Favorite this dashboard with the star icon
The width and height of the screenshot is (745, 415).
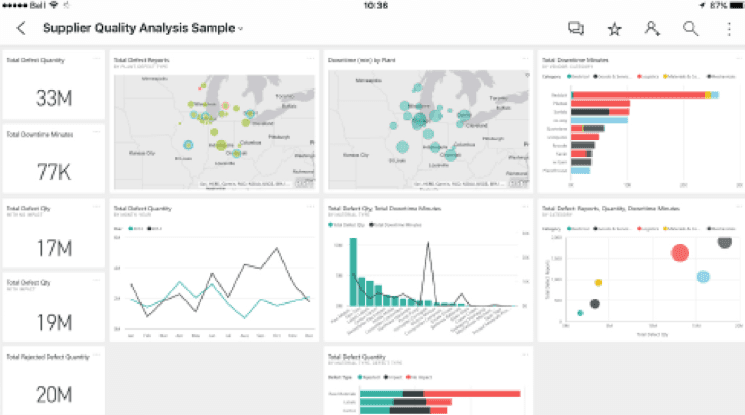[x=614, y=29]
